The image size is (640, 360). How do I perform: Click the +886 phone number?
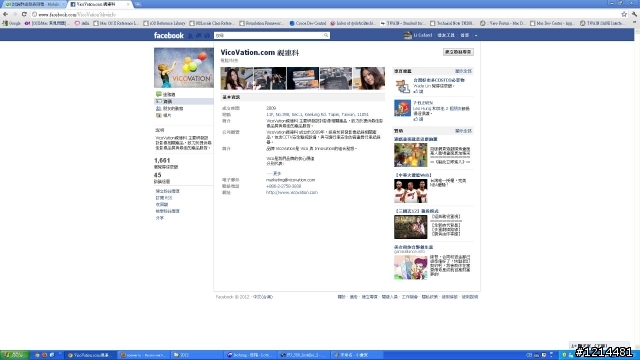coord(284,186)
